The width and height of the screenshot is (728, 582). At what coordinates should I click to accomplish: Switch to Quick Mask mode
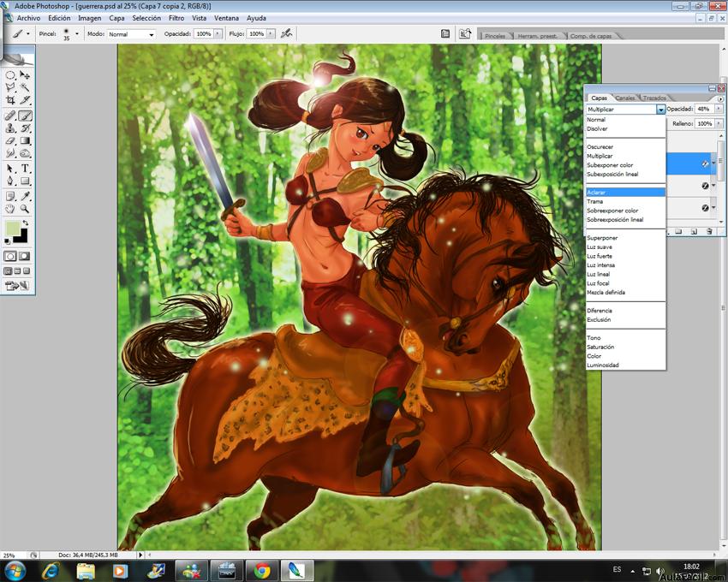(x=25, y=256)
